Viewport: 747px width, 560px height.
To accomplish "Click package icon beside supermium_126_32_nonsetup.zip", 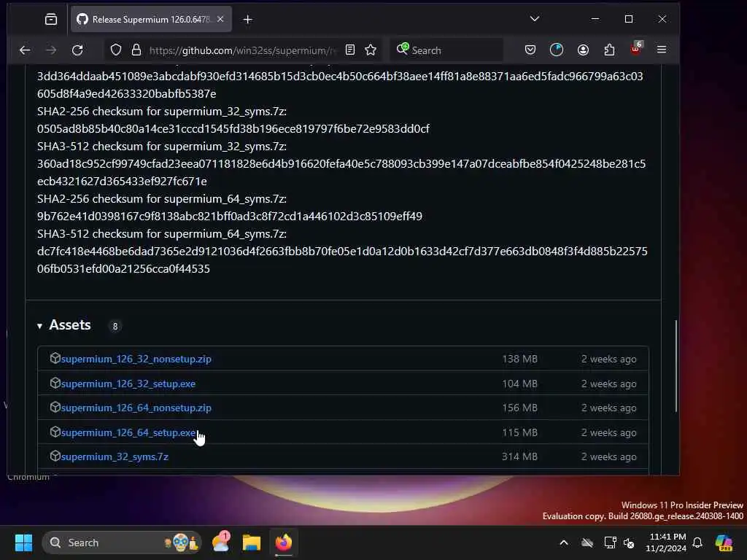I will click(x=55, y=358).
